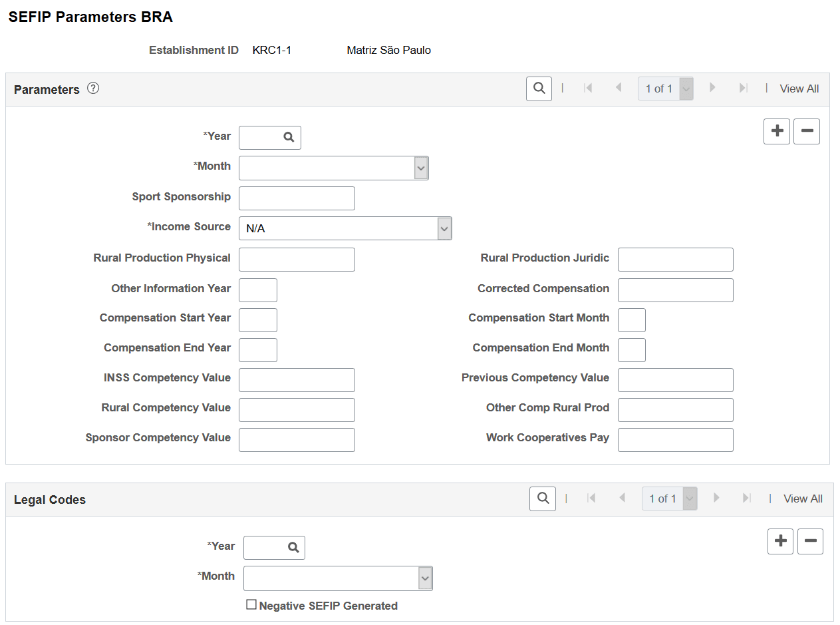Delete the row using the minus icon in Parameters
Viewport: 840px width, 625px height.
(806, 131)
